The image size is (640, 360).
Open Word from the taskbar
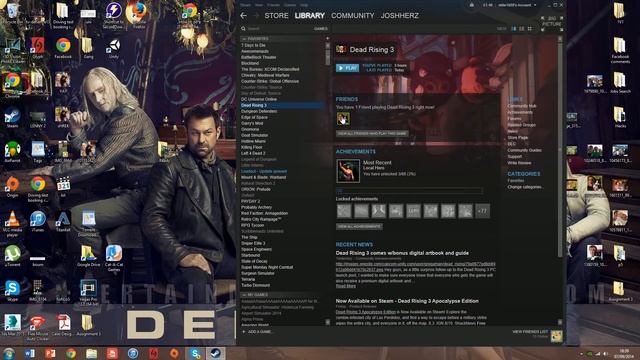coord(29,353)
